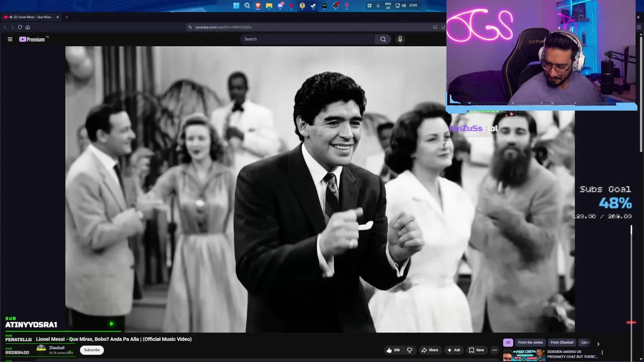Open the Windows Start menu
644x362 pixels.
tap(236, 6)
